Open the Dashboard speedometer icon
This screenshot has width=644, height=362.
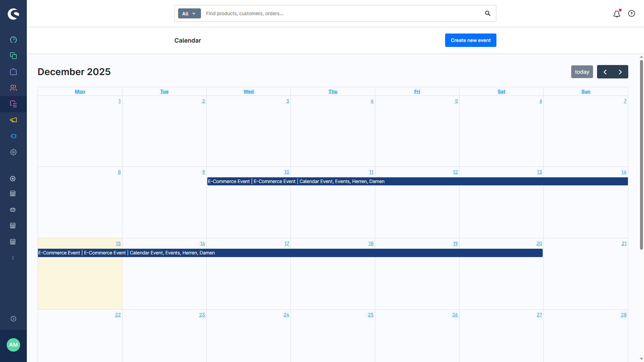click(x=13, y=40)
